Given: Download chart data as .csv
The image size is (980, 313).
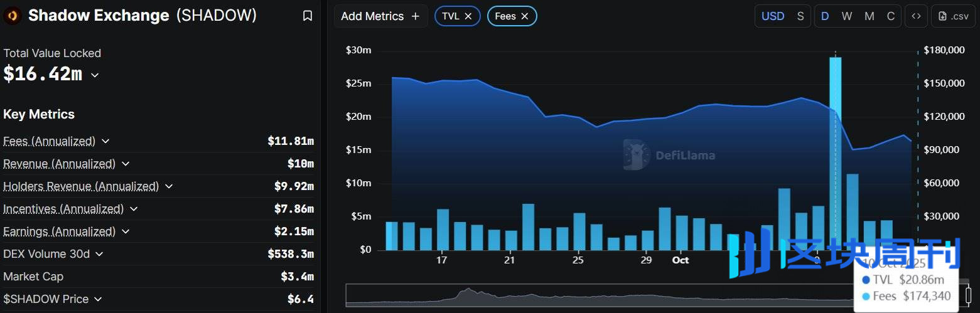Looking at the screenshot, I should [x=953, y=16].
